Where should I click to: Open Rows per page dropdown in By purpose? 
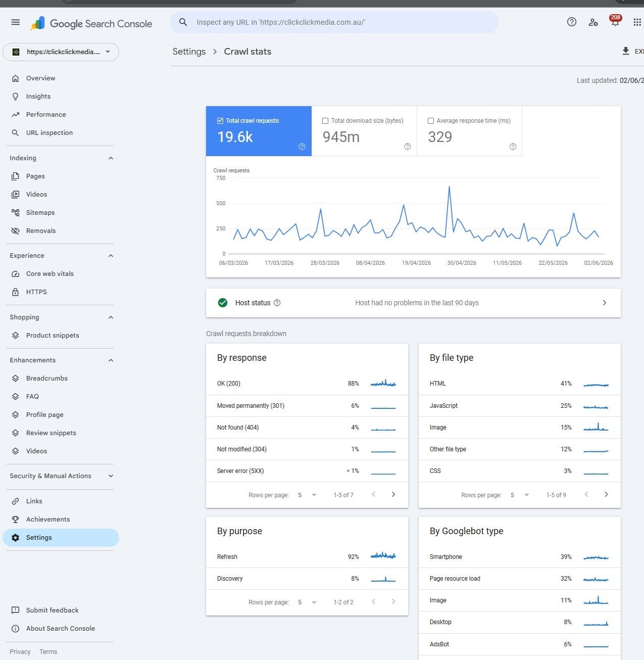(307, 602)
